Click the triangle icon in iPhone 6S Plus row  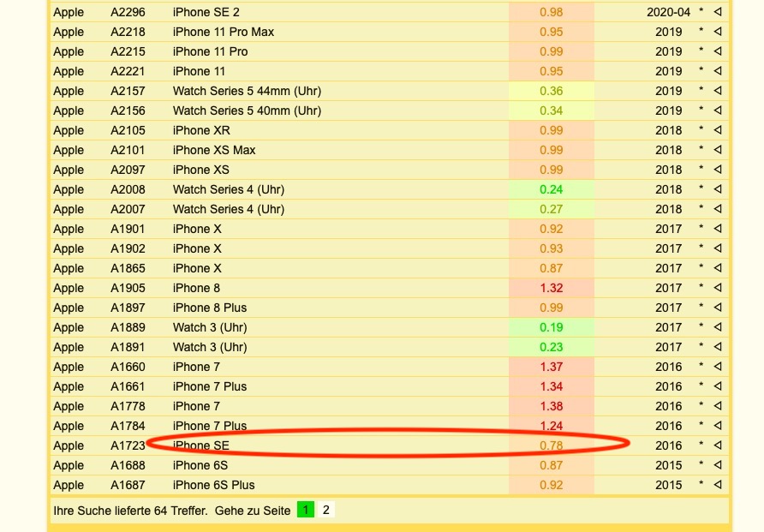point(718,484)
